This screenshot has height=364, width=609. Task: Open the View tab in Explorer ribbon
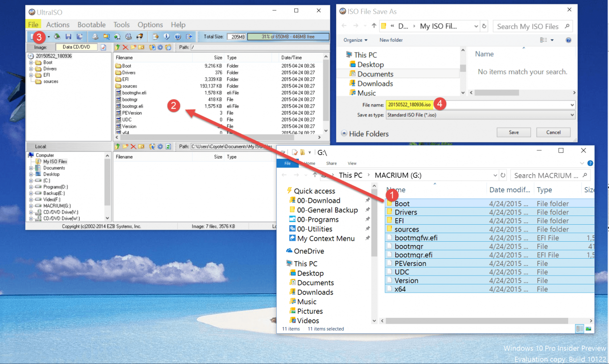352,164
